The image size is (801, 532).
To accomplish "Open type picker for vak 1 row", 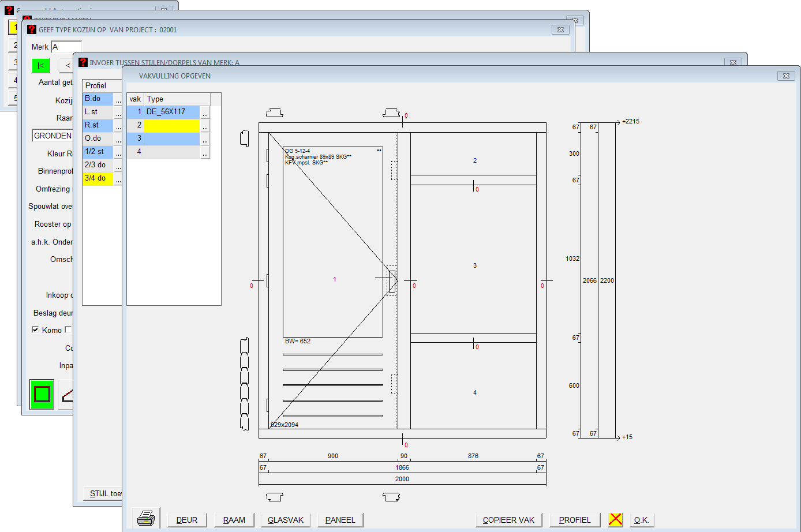I will pyautogui.click(x=205, y=113).
